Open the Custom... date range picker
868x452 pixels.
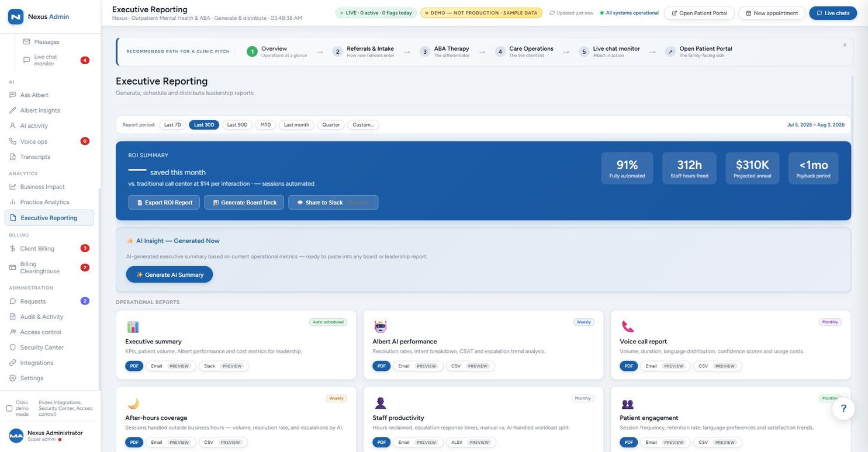coord(363,125)
